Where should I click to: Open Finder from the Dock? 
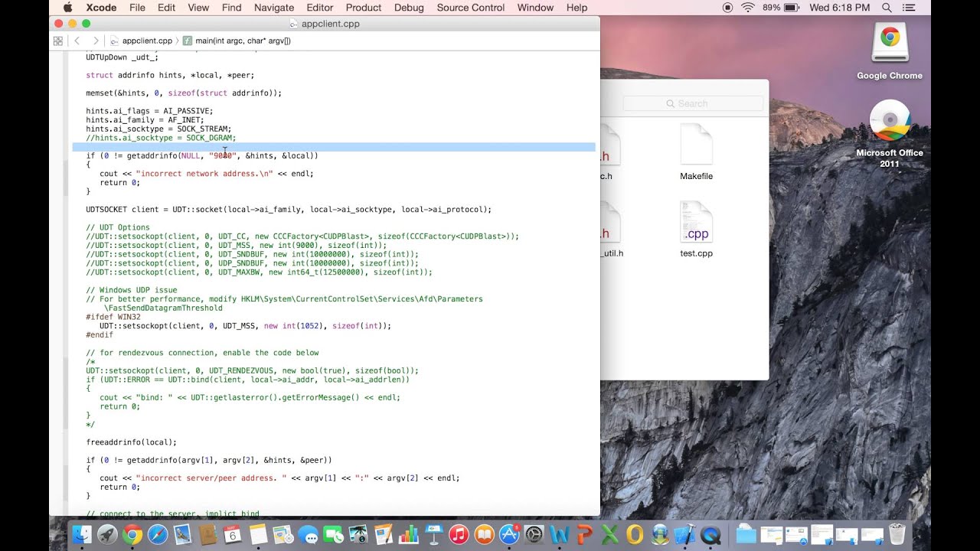tap(82, 534)
